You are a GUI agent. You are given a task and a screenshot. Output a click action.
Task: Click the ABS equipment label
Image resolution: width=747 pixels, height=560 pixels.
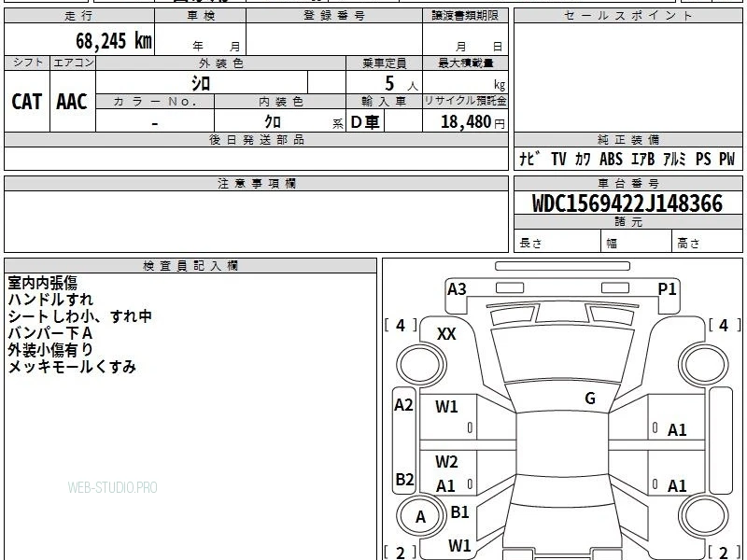point(611,159)
